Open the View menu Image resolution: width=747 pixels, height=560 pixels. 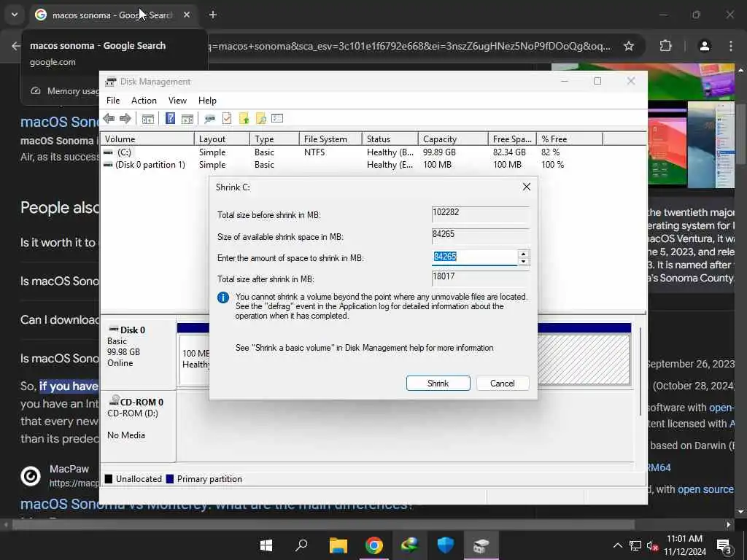coord(177,101)
